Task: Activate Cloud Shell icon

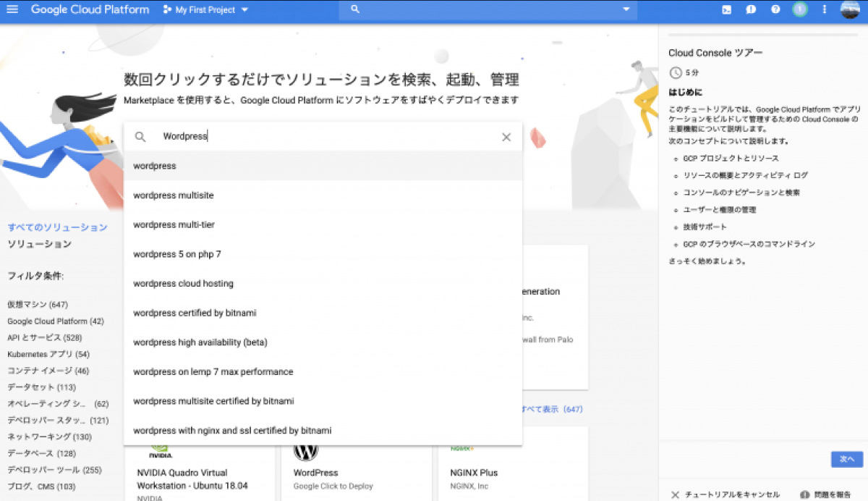Action: (727, 9)
